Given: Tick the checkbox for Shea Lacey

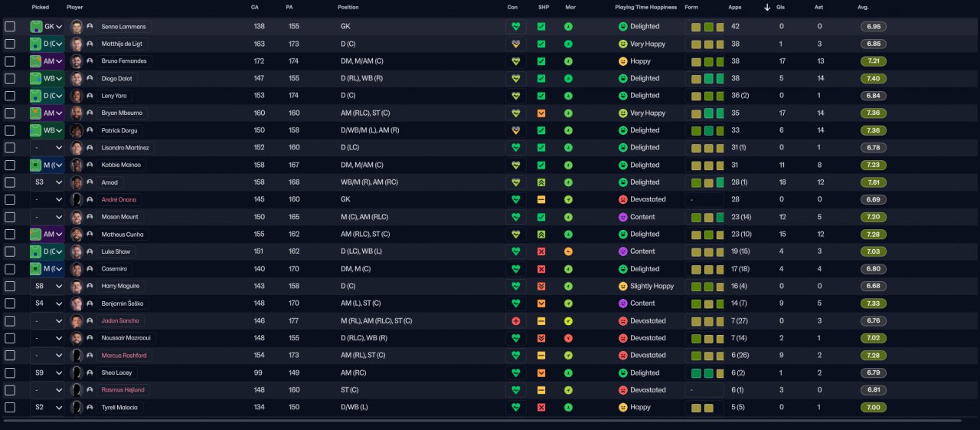Looking at the screenshot, I should click(10, 373).
